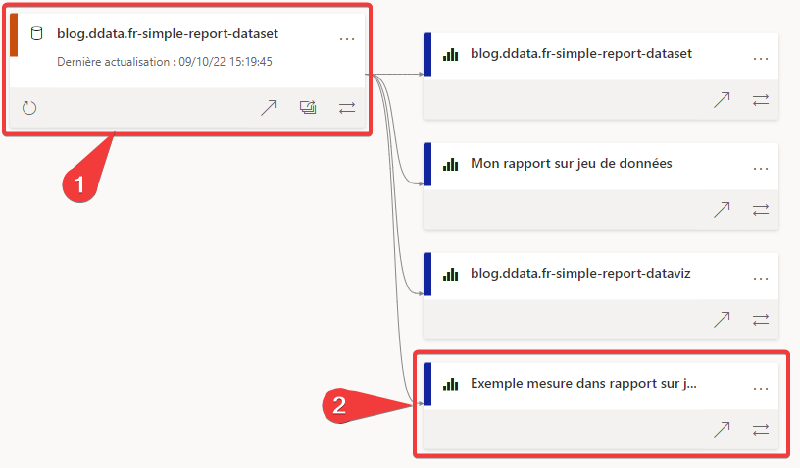
Task: Click chart icon of blog.ddata.fr-simple-report-dataviz
Action: pos(451,274)
